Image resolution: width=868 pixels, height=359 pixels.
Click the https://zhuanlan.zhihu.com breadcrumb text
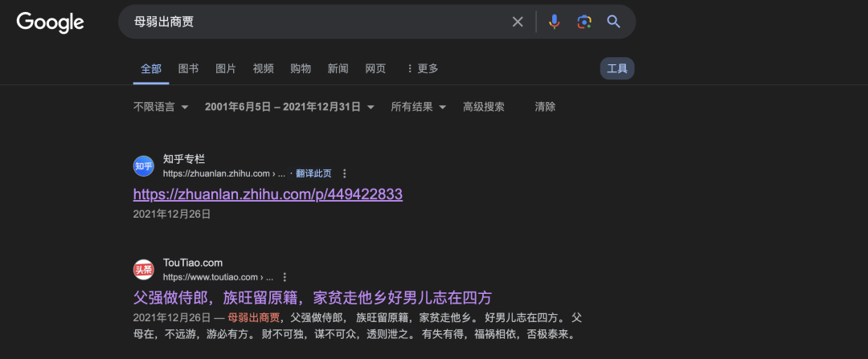point(224,173)
